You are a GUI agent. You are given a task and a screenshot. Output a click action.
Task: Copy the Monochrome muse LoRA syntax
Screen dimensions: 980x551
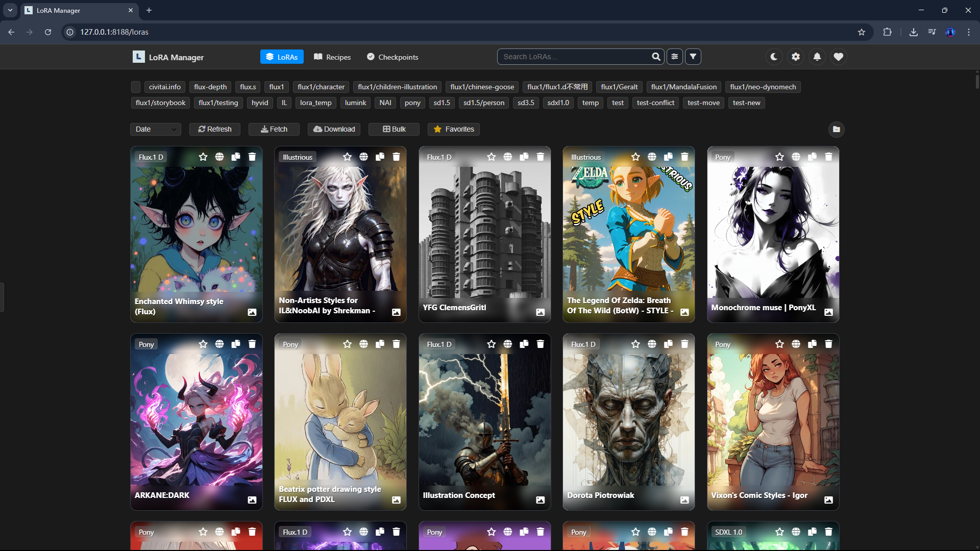point(812,157)
